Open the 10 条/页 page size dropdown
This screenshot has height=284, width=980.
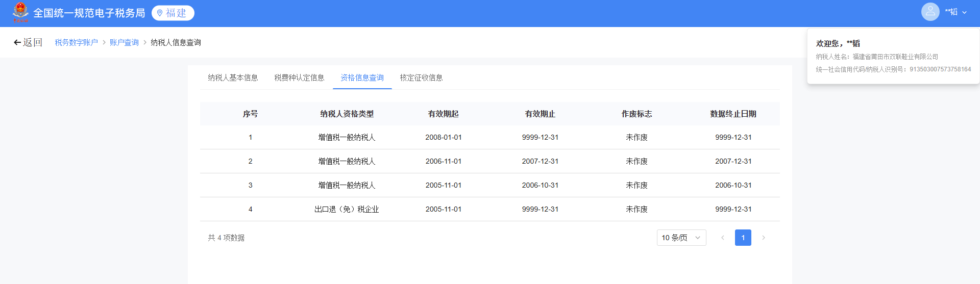pos(681,238)
